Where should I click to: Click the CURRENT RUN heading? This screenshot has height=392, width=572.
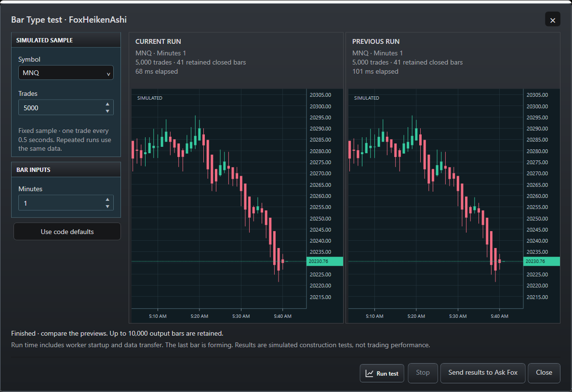158,41
